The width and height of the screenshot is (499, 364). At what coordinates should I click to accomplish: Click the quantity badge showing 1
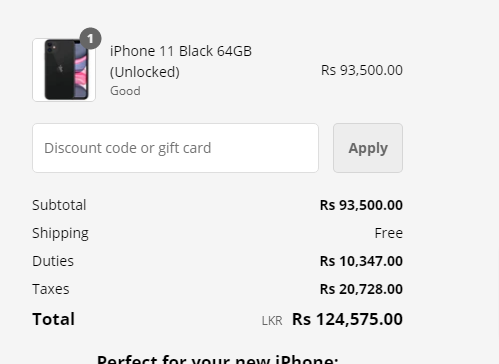(x=90, y=39)
